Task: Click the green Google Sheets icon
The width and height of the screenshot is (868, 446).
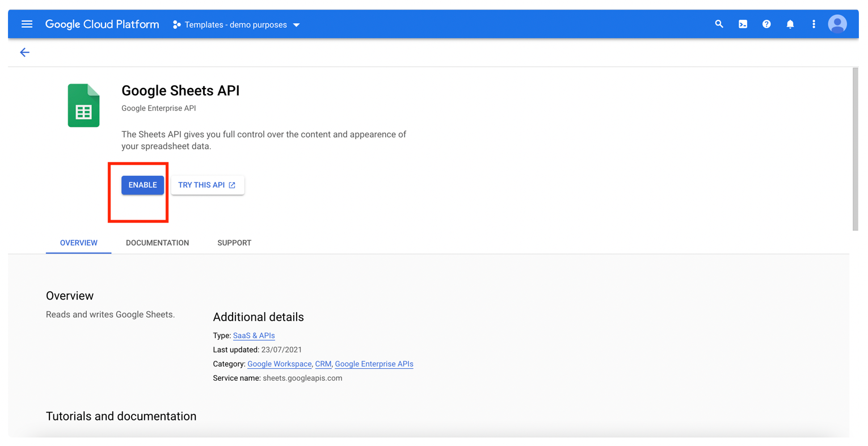Action: (x=84, y=106)
